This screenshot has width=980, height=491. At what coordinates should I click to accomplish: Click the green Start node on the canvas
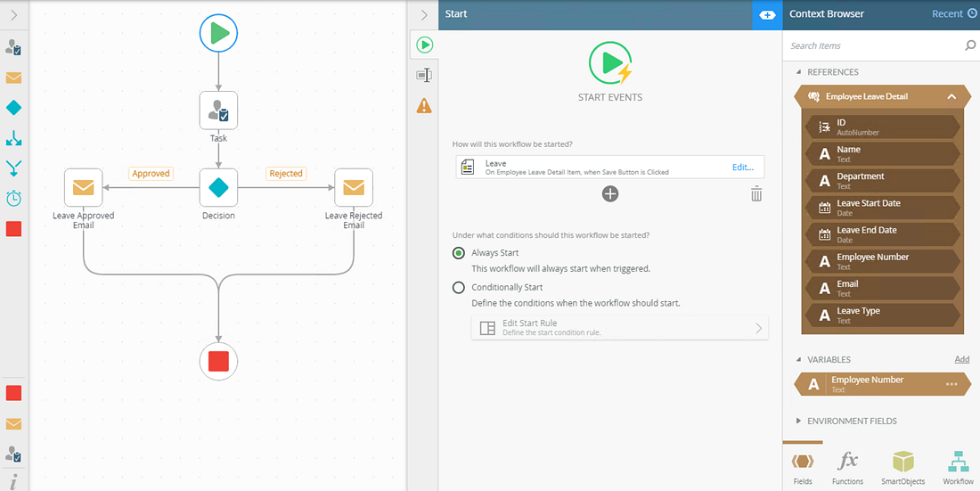click(x=218, y=34)
